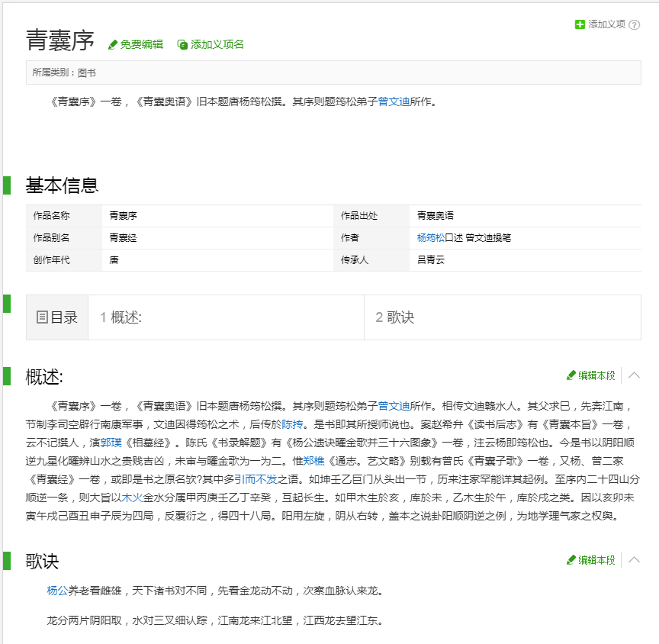
Task: Open the 木火 link
Action: click(132, 497)
